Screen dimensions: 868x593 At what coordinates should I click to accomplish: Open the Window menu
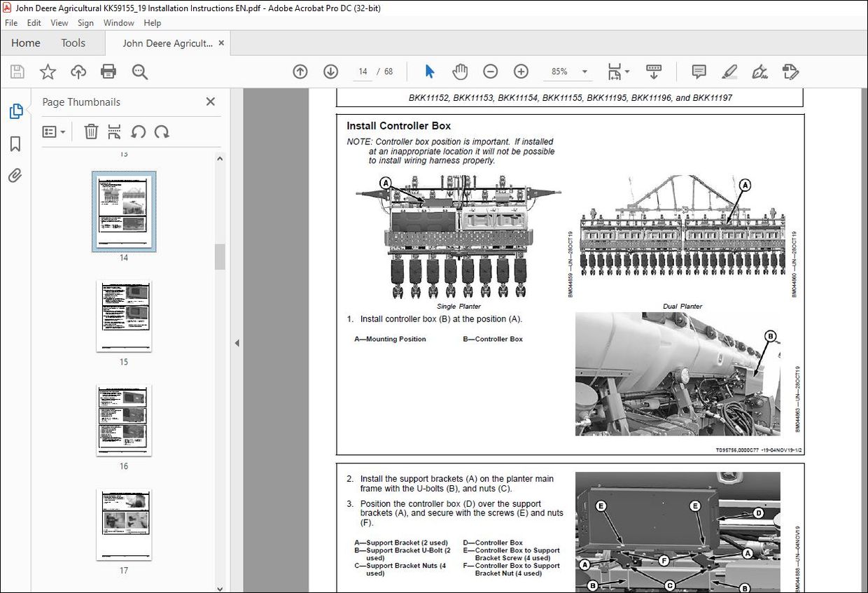click(118, 22)
